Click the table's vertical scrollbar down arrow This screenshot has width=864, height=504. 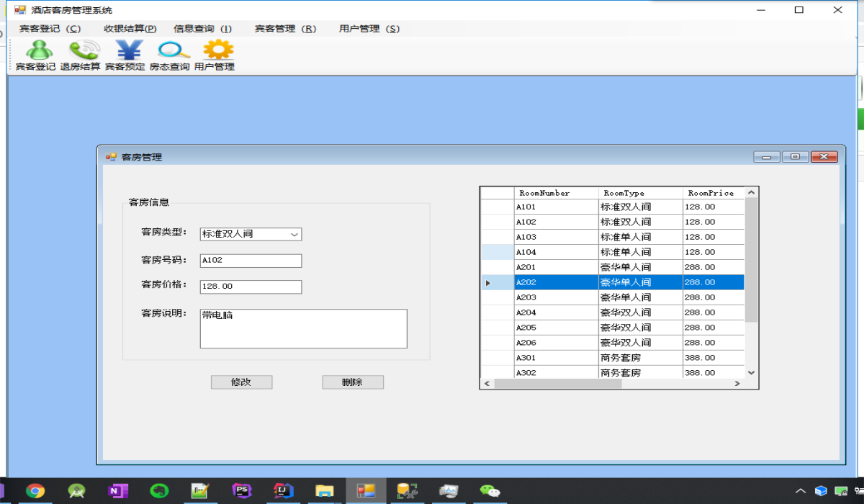[752, 372]
